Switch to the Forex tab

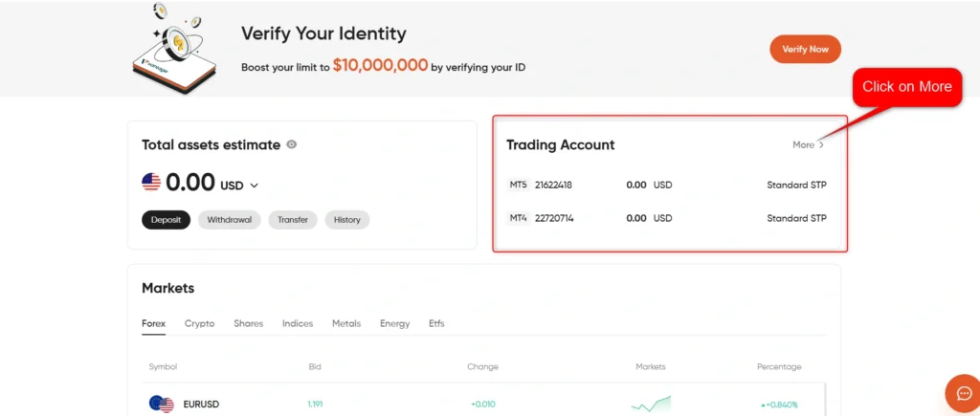tap(154, 323)
